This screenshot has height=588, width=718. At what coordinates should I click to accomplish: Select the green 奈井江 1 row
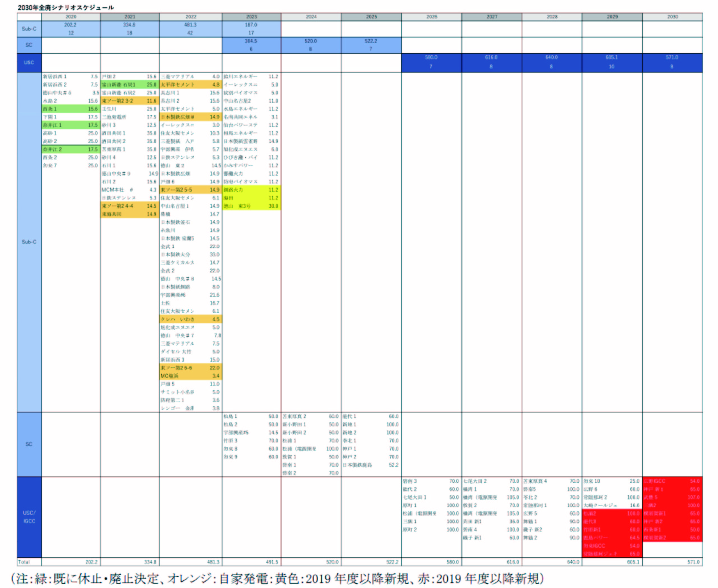(71, 125)
